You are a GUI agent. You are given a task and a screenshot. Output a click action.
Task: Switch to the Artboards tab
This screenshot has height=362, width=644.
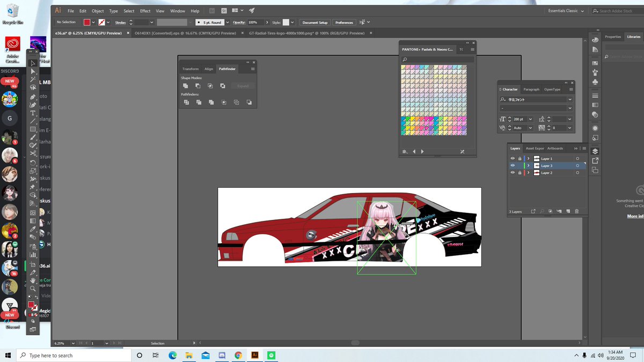(555, 148)
